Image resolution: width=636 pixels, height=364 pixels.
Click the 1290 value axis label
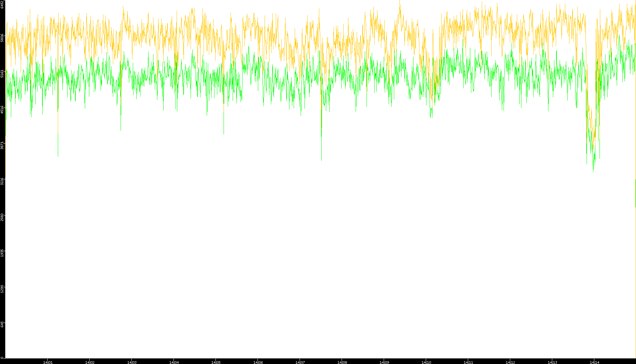click(x=2, y=289)
